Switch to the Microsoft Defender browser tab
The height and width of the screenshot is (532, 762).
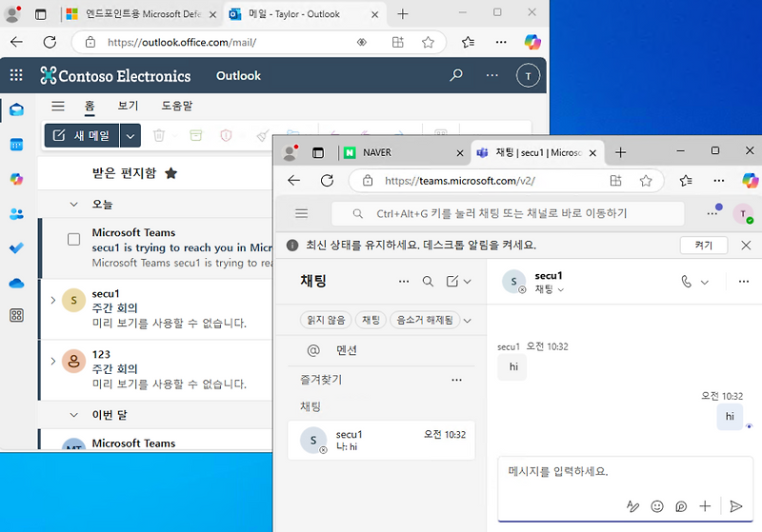[141, 14]
